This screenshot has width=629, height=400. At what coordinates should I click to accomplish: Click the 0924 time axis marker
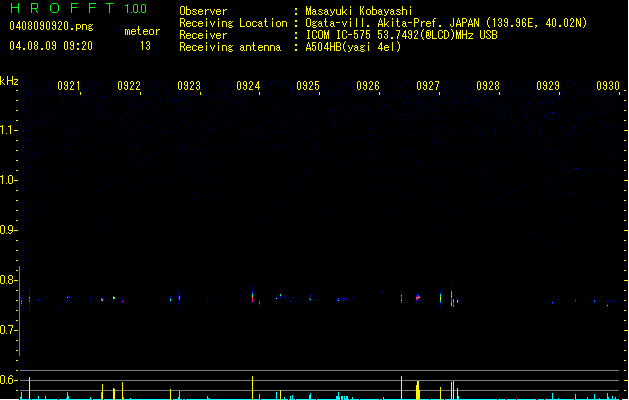248,86
